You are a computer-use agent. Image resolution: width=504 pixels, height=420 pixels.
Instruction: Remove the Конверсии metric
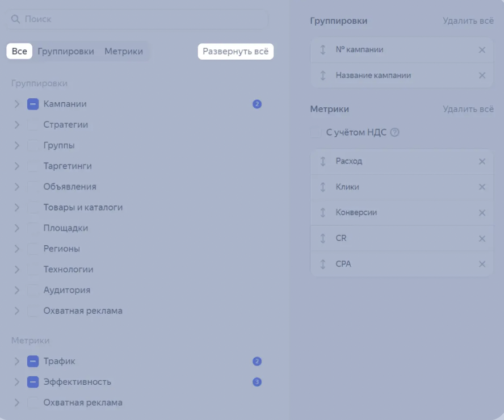[x=482, y=213]
